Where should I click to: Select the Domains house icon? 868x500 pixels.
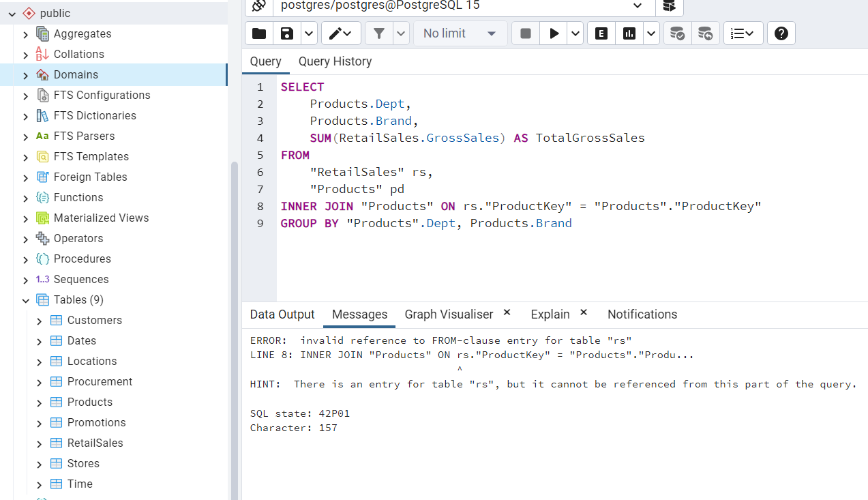42,74
